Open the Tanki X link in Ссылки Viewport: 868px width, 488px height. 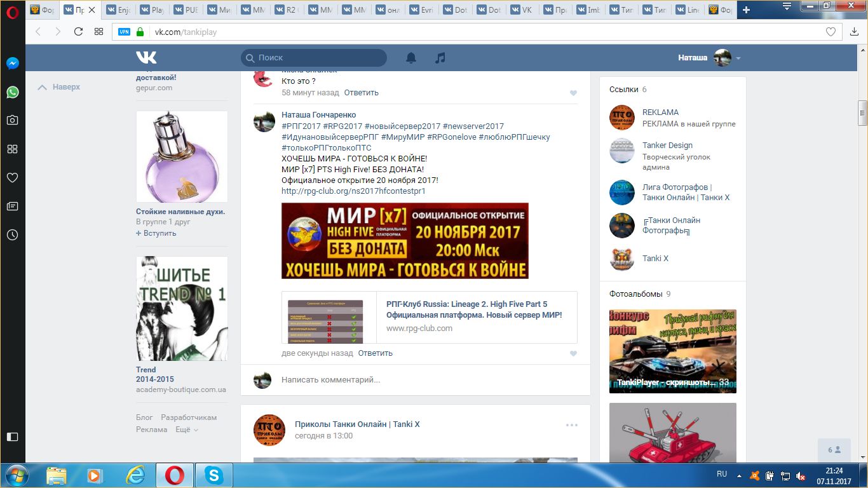655,259
